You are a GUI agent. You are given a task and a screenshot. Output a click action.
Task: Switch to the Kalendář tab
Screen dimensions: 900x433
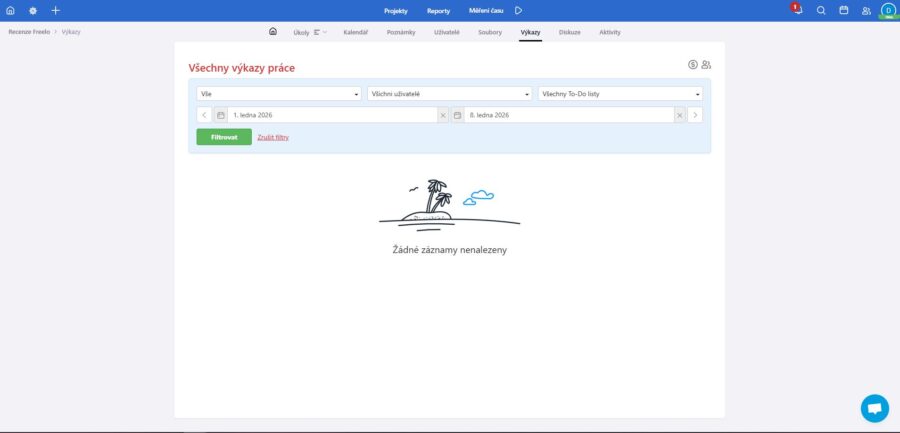[356, 32]
